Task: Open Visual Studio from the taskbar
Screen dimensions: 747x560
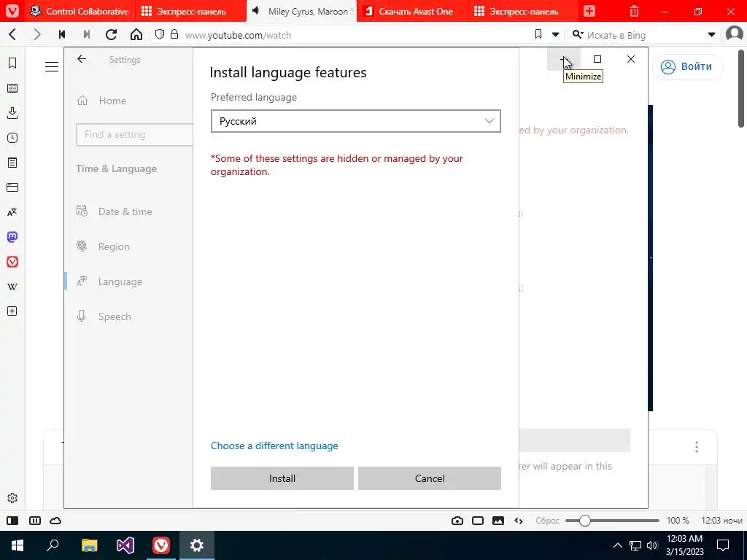Action: (x=125, y=545)
